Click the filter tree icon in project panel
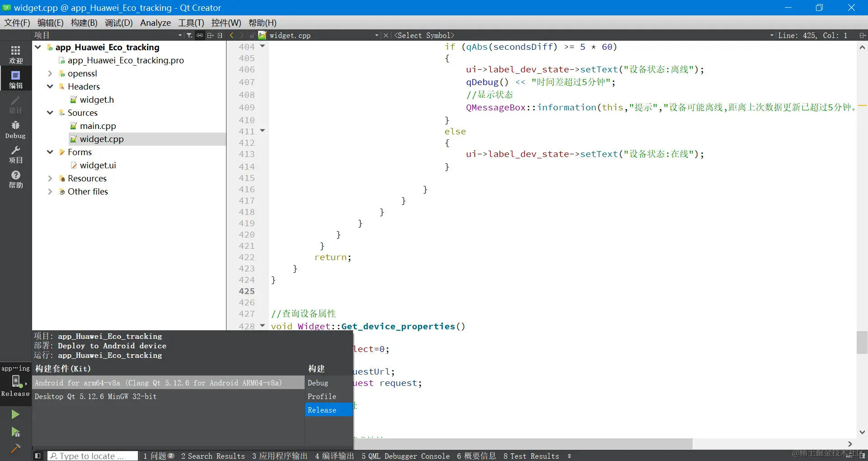This screenshot has height=461, width=868. [x=189, y=35]
